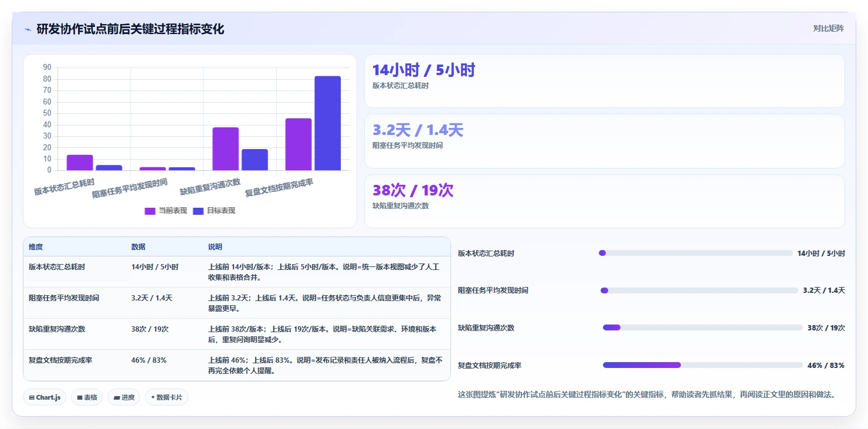Viewport: 868px width, 429px height.
Task: Click the chart title 研发协作试点前后关键过程指标变化
Action: [130, 29]
